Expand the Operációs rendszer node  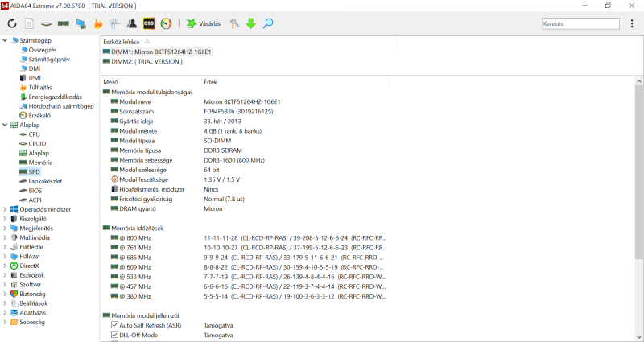[x=5, y=209]
